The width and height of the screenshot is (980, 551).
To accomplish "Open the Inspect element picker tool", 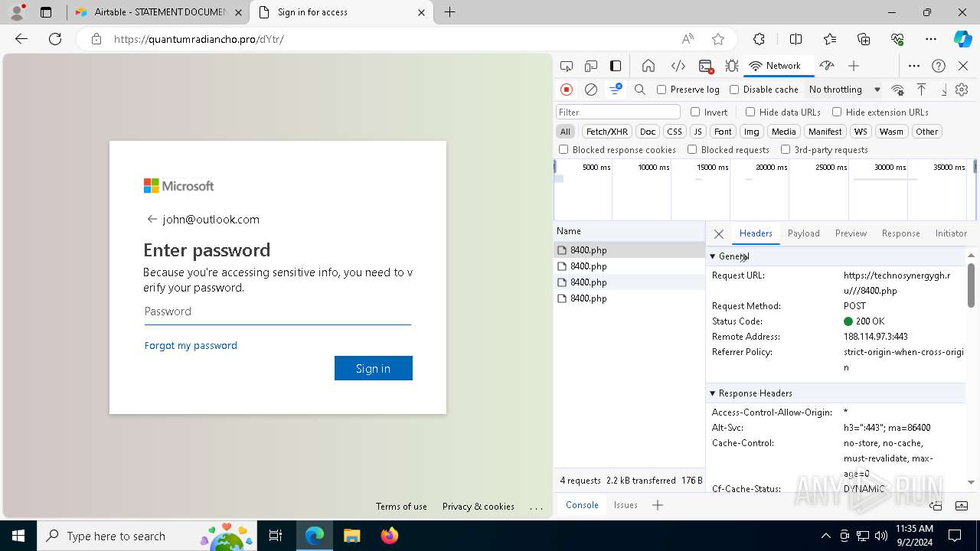I will click(x=567, y=66).
